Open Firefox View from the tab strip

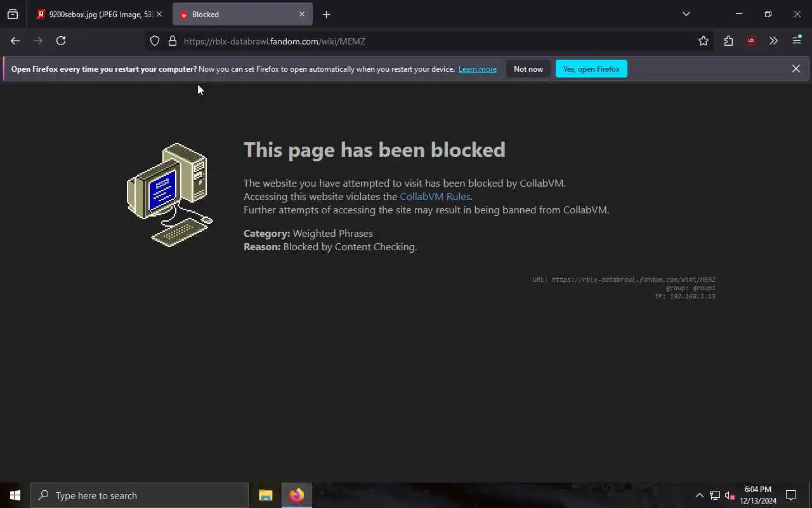pos(13,14)
